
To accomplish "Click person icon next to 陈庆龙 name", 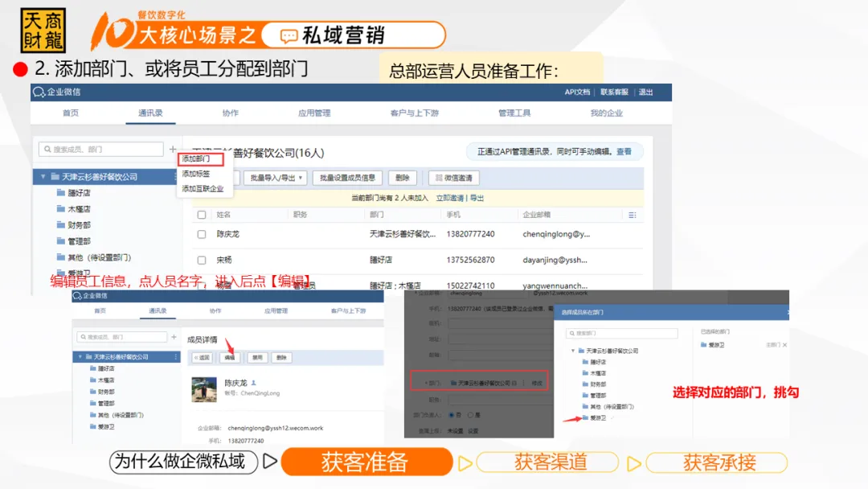I will (x=253, y=383).
